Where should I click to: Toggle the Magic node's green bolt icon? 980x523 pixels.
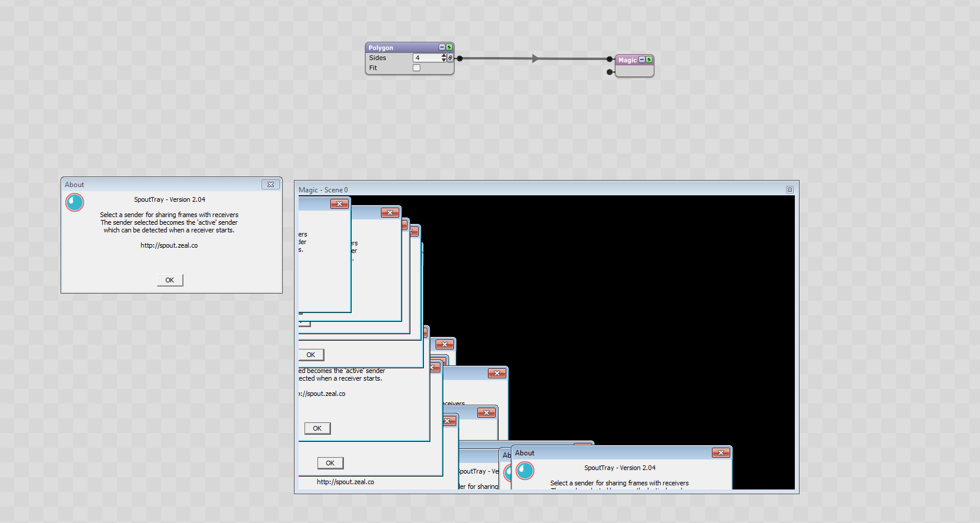pos(649,59)
